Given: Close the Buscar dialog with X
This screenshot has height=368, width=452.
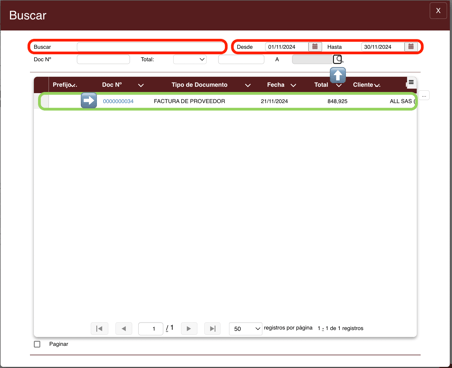Looking at the screenshot, I should (438, 11).
